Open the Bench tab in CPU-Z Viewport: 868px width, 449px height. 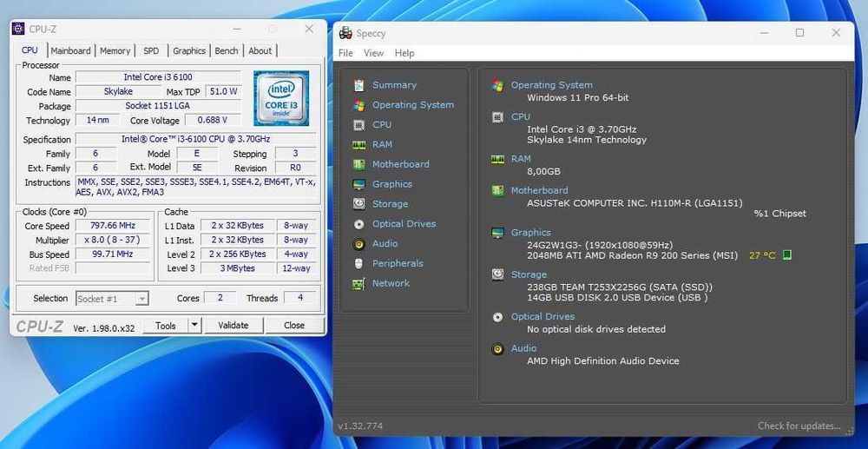click(227, 50)
